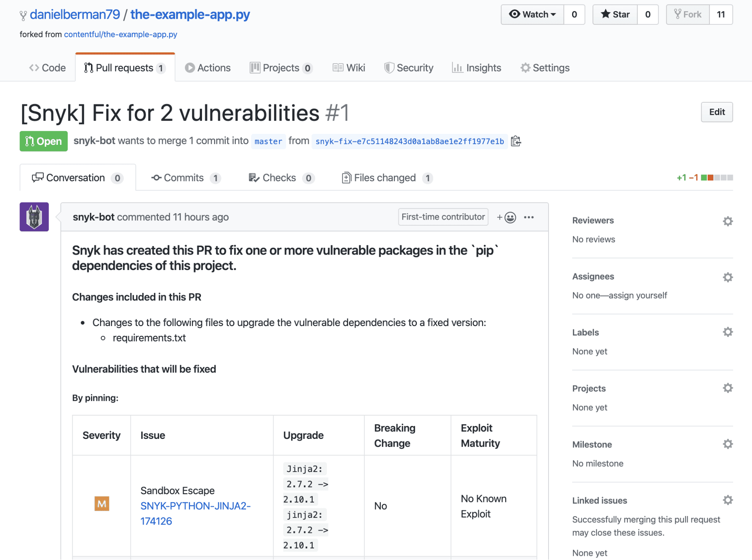The width and height of the screenshot is (752, 560).
Task: Open Reviewers gear settings
Action: [x=728, y=221]
